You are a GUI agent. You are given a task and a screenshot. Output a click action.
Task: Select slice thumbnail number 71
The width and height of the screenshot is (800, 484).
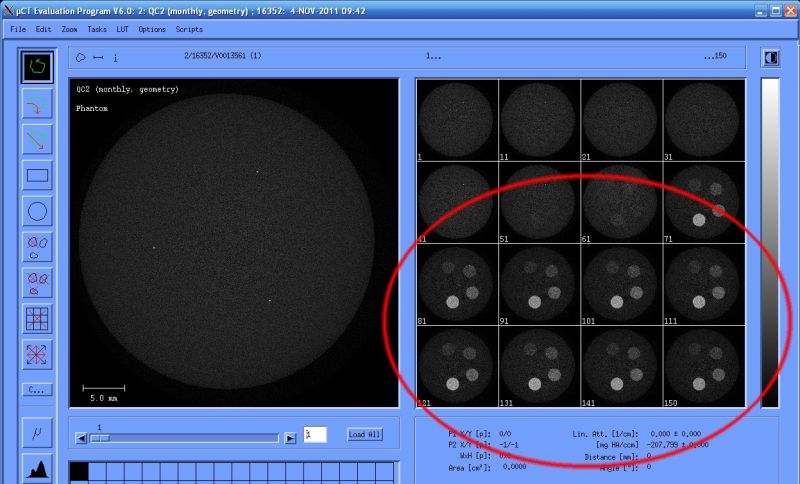click(x=704, y=202)
